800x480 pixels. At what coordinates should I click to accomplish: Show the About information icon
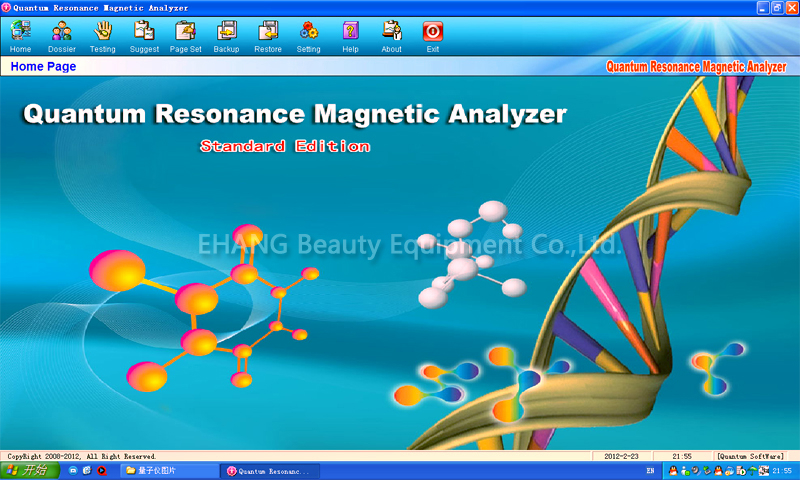click(392, 36)
